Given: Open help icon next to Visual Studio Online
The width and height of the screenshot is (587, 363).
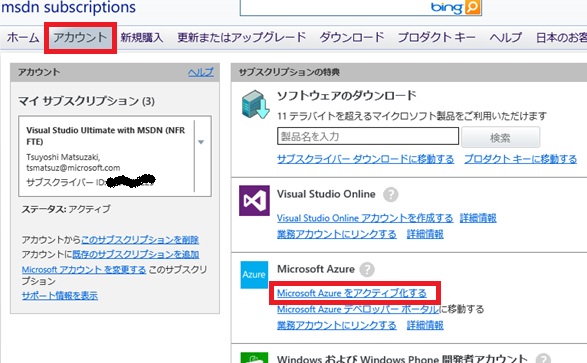Looking at the screenshot, I should point(390,195).
